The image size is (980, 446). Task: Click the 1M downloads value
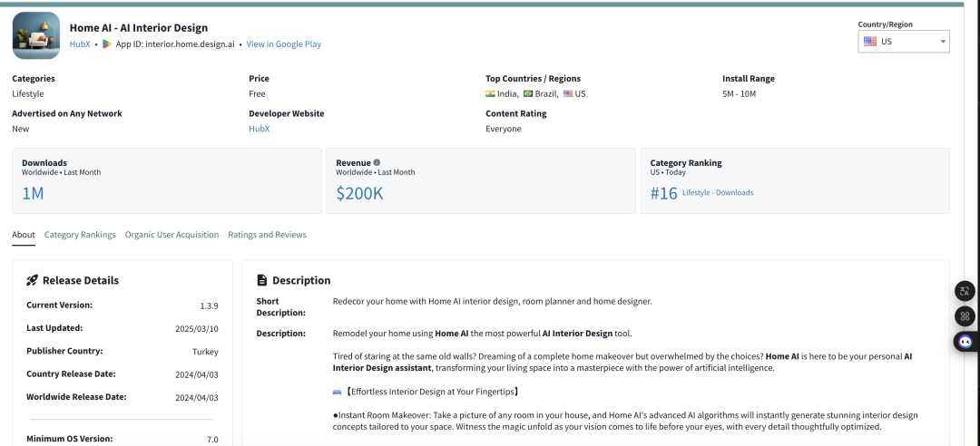[34, 194]
